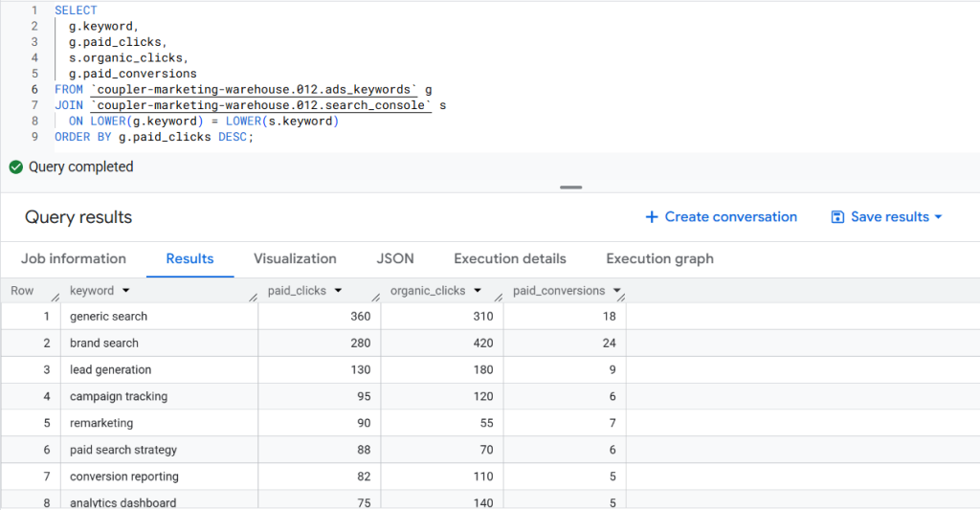
Task: Open the organic_clicks column dropdown arrow
Action: [x=478, y=291]
